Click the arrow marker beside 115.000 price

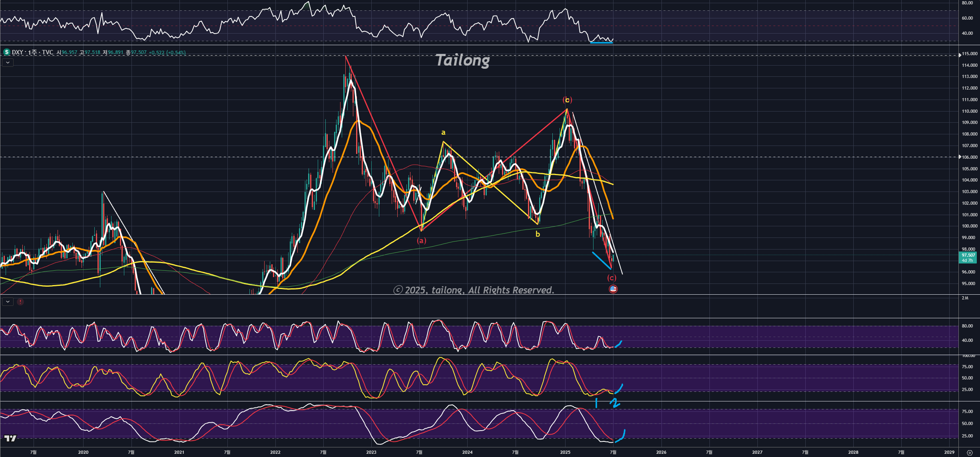pos(960,55)
